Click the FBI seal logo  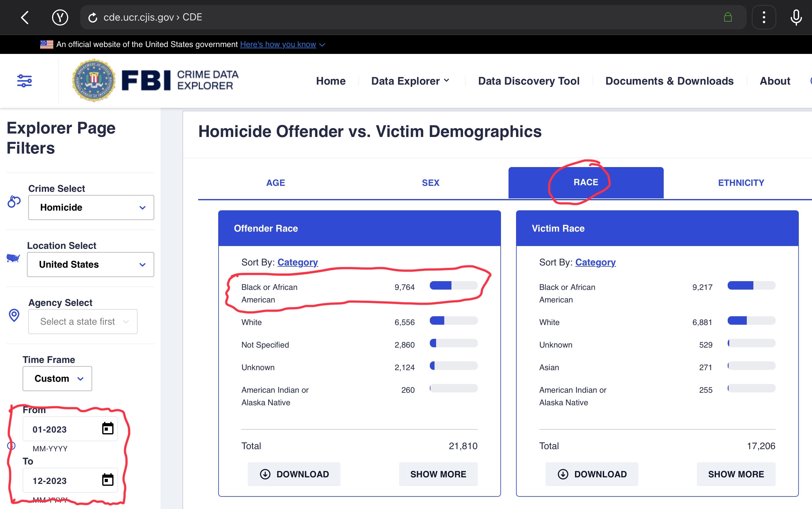pyautogui.click(x=94, y=81)
